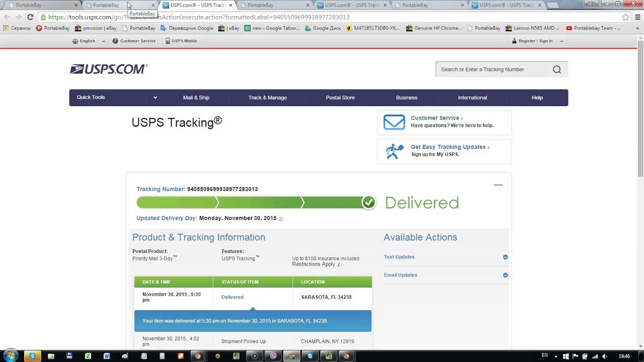The image size is (644, 362).
Task: Click the volume icon in the system tray
Action: click(605, 356)
